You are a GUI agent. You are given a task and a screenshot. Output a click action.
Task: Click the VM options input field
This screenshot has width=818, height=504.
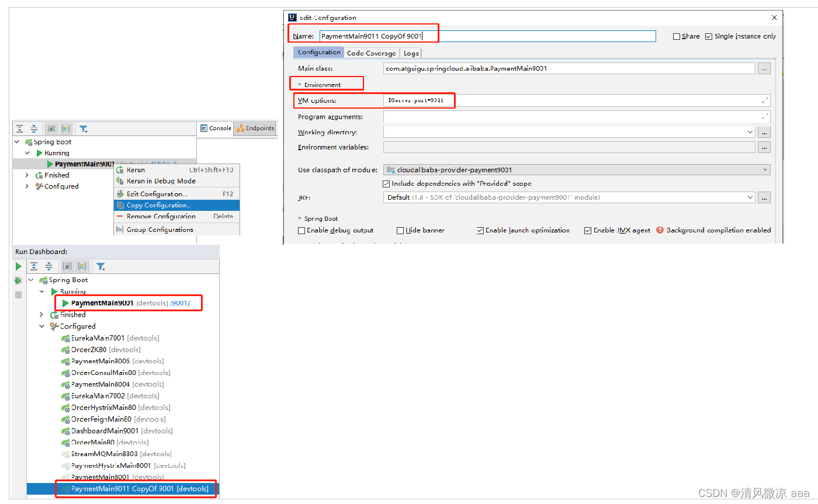click(x=577, y=100)
